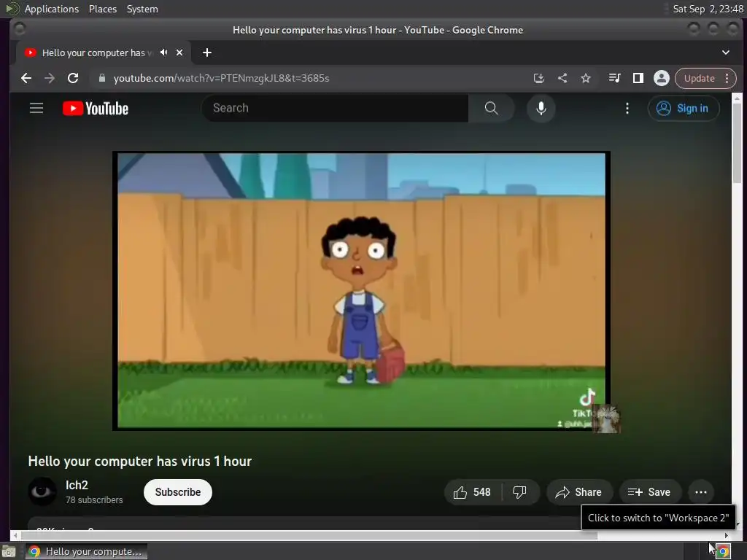View site information lock icon
Screen dimensions: 747x560
(x=101, y=78)
